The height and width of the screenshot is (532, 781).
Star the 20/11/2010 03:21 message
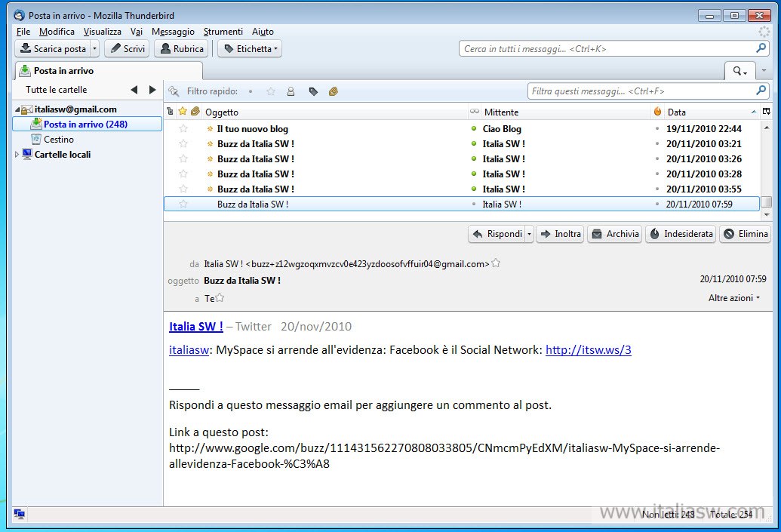click(183, 143)
